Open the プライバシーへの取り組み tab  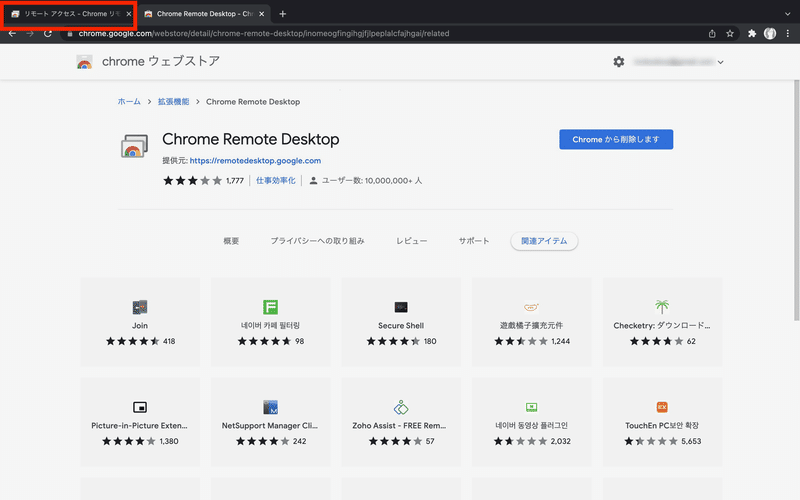[x=317, y=241]
